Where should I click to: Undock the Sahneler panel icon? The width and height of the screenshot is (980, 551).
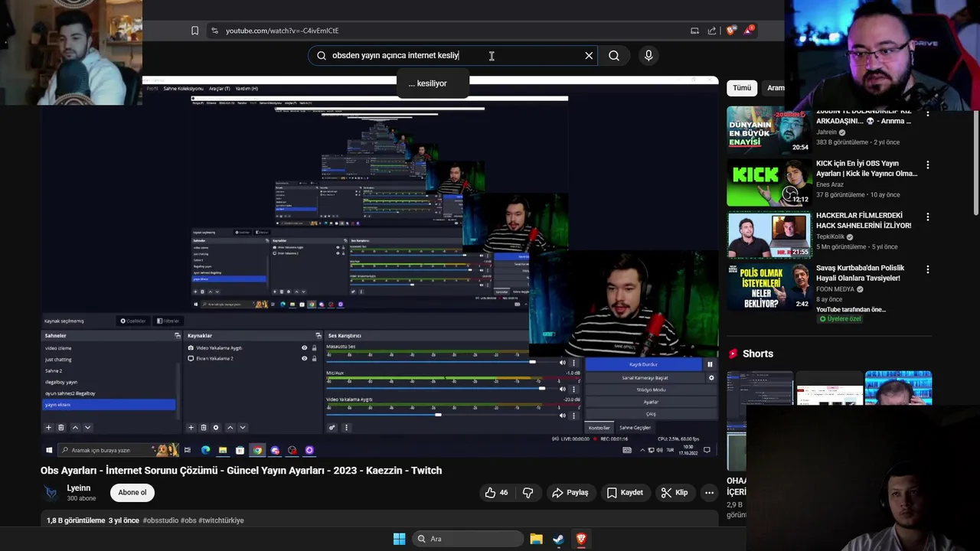(178, 336)
